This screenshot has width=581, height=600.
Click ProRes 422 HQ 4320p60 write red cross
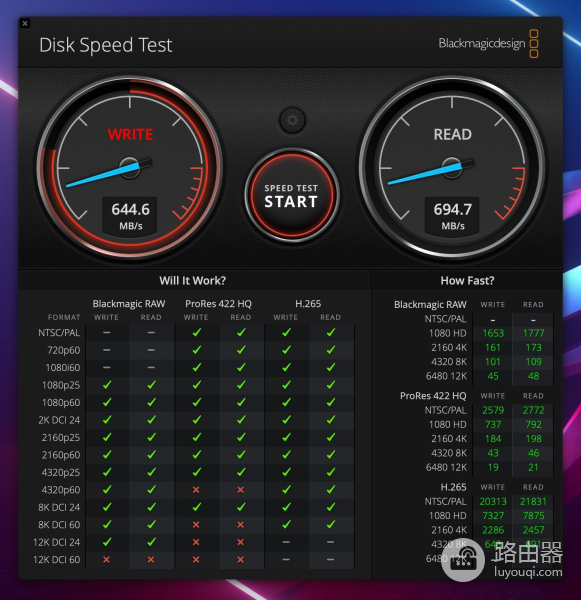(x=196, y=489)
